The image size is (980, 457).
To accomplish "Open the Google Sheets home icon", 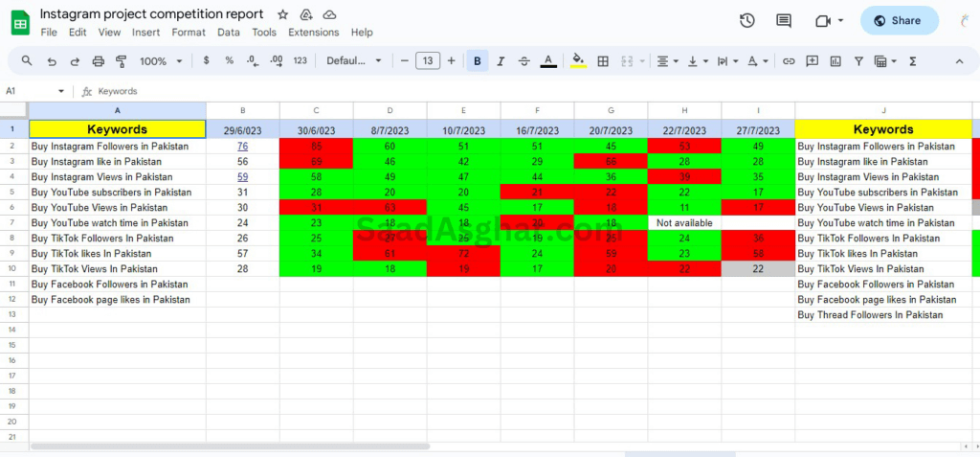I will (20, 23).
